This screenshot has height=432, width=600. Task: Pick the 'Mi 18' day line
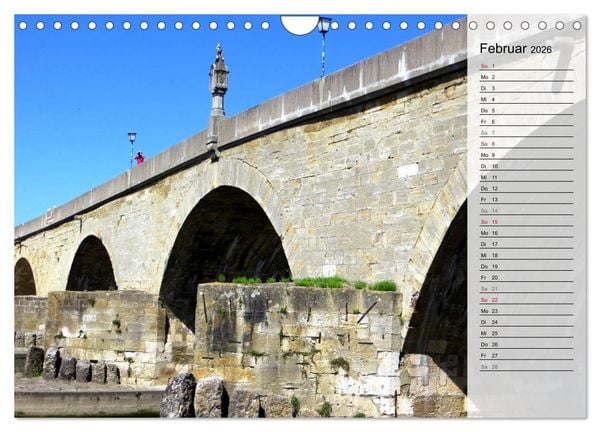(x=527, y=255)
